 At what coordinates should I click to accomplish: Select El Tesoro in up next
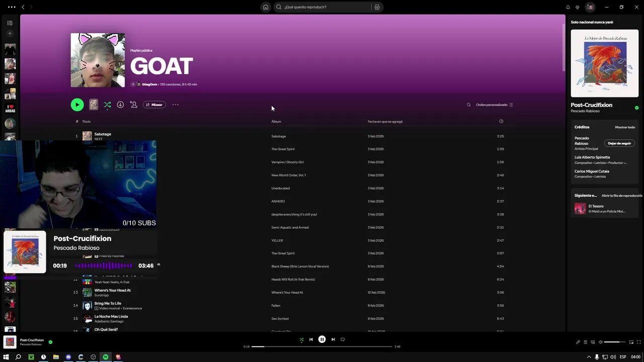(x=604, y=209)
